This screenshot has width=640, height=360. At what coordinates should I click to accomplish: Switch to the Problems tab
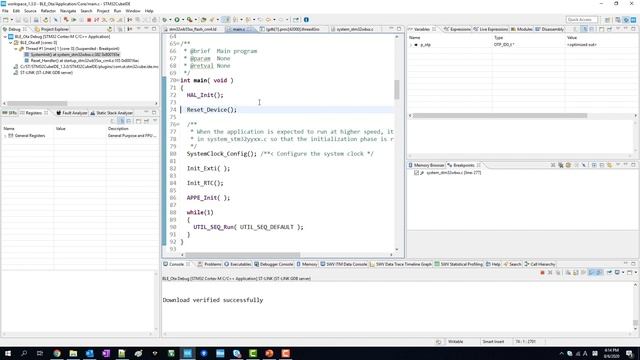[209, 264]
